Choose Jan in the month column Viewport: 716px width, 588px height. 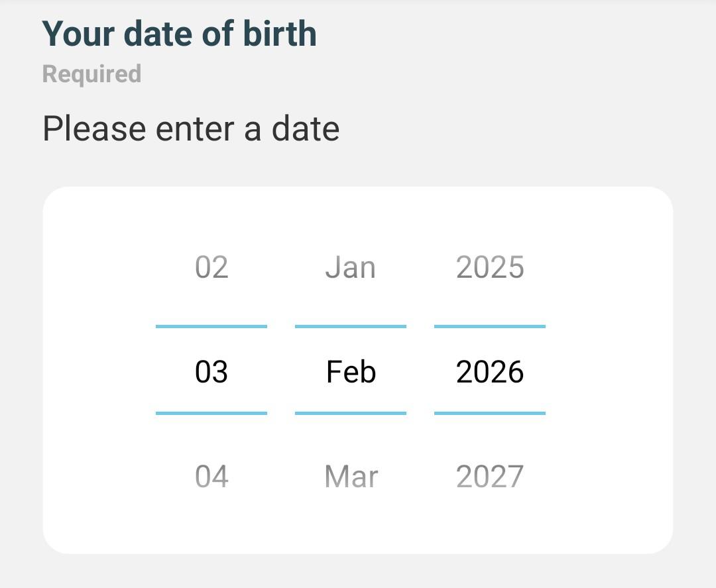tap(351, 268)
